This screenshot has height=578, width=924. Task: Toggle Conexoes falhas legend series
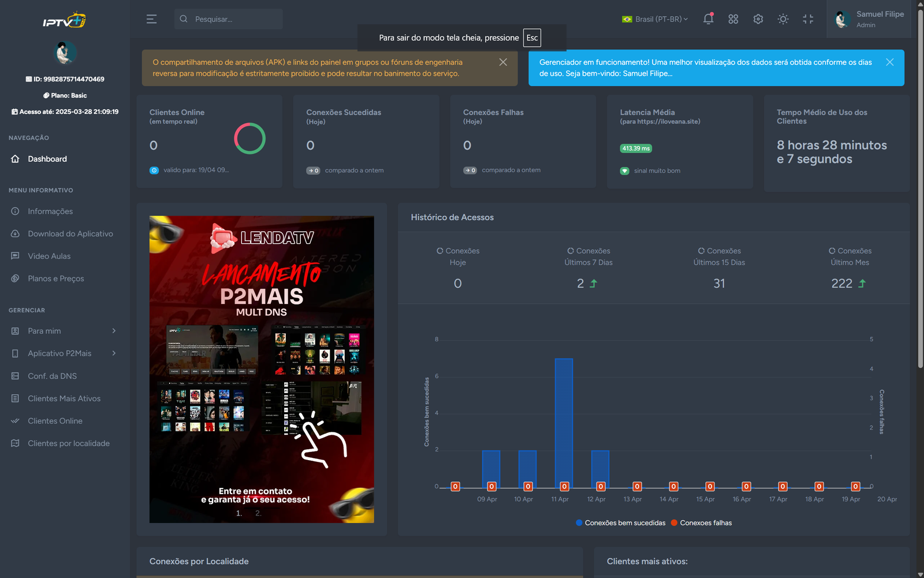[x=701, y=523]
